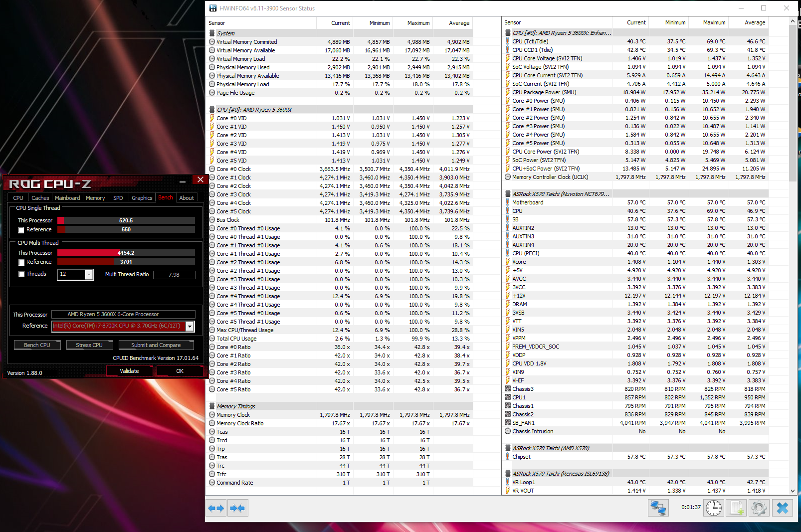Click the icon beside Total CPU Usage
Viewport: 801px width, 532px height.
(x=212, y=339)
